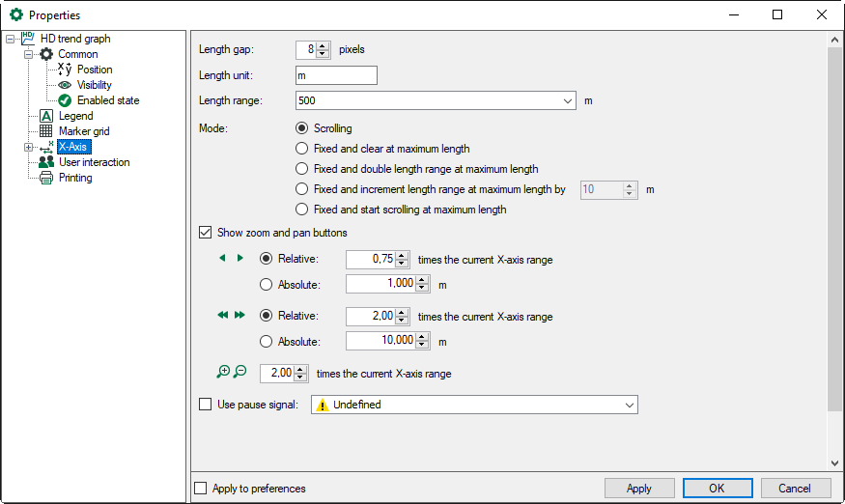
Task: Click the Common gear icon in tree
Action: pyautogui.click(x=45, y=54)
